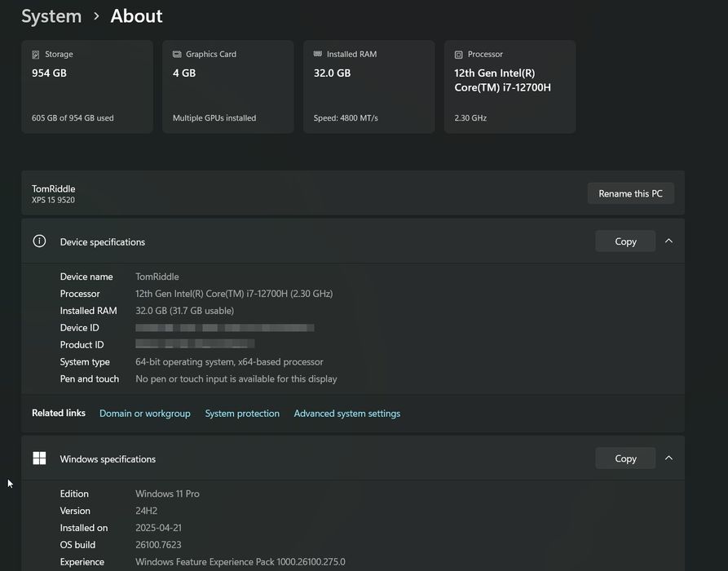The width and height of the screenshot is (728, 571).
Task: Open the Processor i7-12700H card
Action: pos(510,87)
